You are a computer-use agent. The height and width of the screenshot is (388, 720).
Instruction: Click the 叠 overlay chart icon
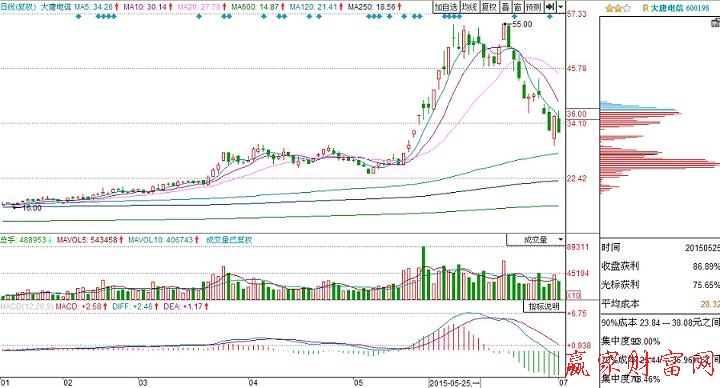tap(506, 7)
